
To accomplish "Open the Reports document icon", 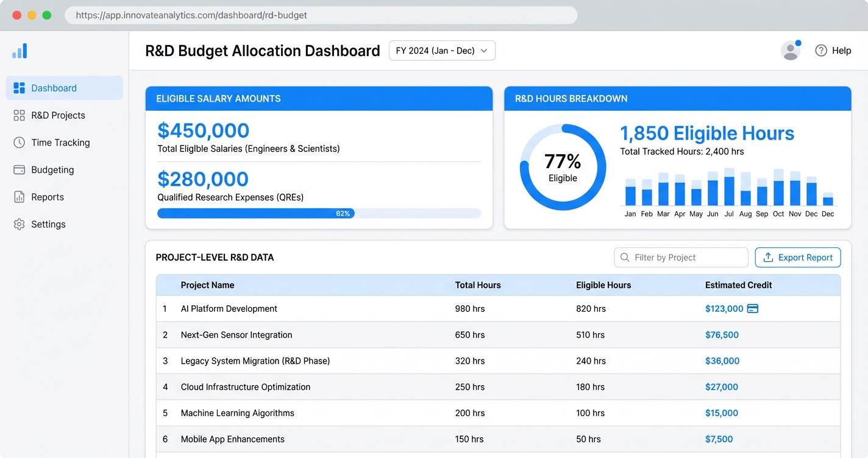I will click(18, 197).
